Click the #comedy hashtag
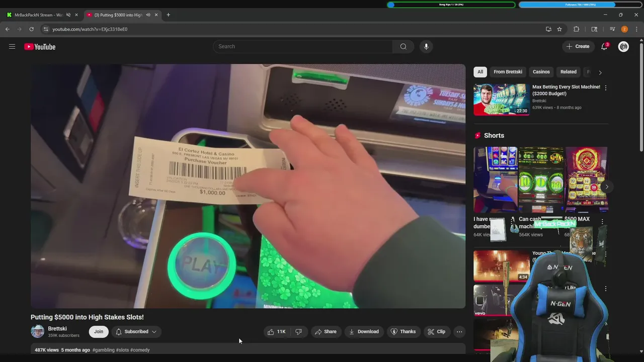Screen dimensions: 644x362 coord(140,350)
